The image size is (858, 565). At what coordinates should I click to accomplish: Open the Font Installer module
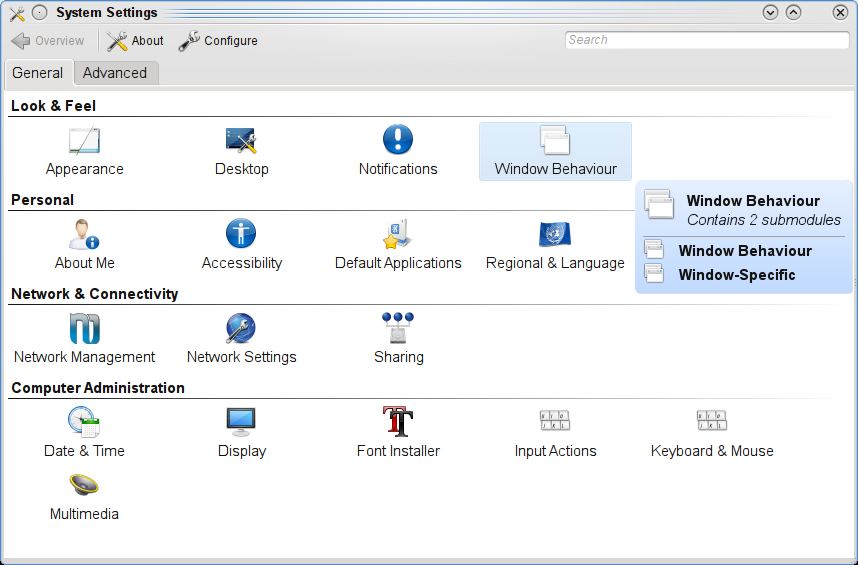[x=398, y=433]
